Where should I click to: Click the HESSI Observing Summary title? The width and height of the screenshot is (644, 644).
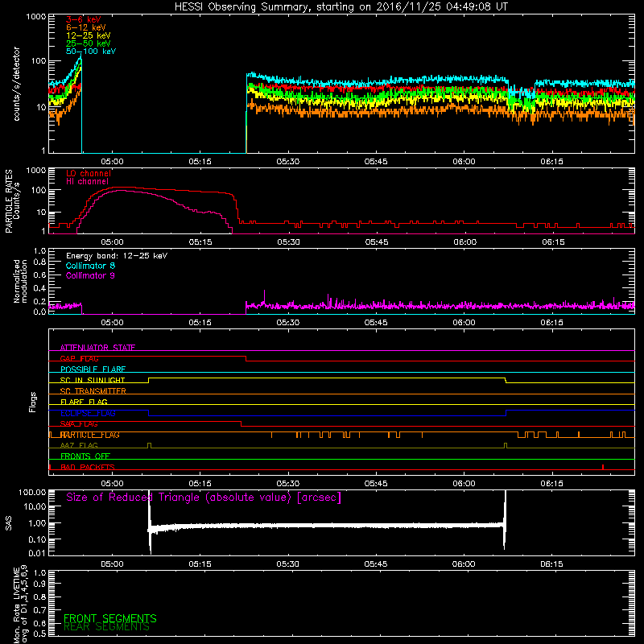point(341,7)
